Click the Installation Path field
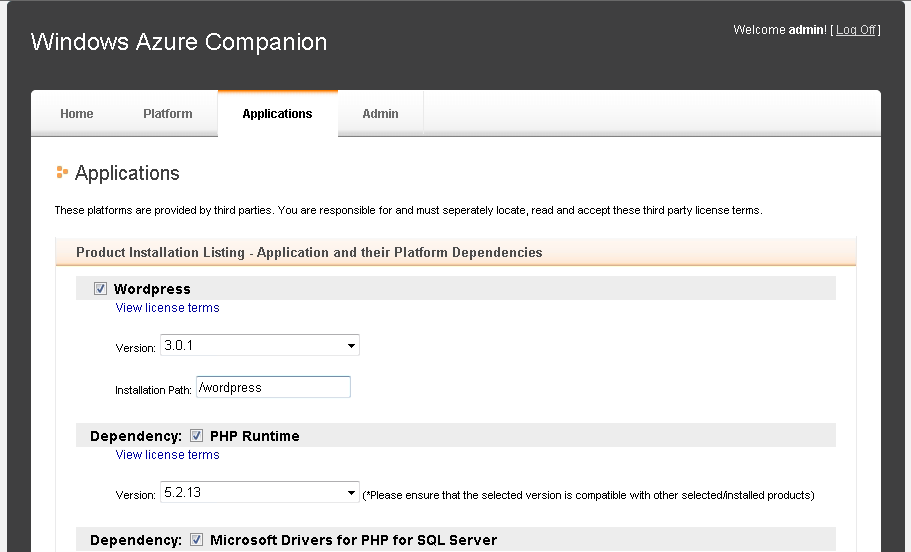This screenshot has width=911, height=552. [274, 387]
